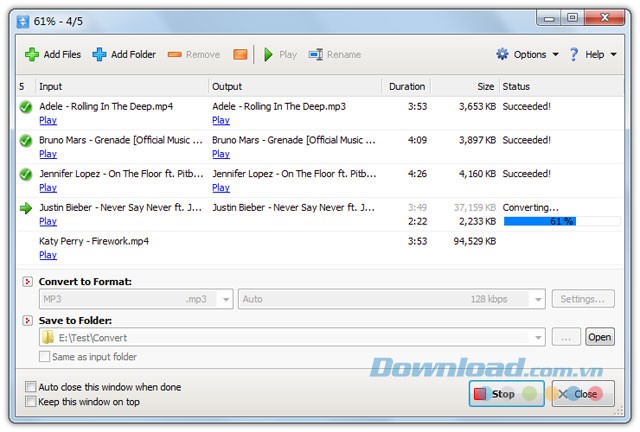Click Play link under Jennifer Lopez output
Image resolution: width=640 pixels, height=432 pixels.
coord(221,188)
